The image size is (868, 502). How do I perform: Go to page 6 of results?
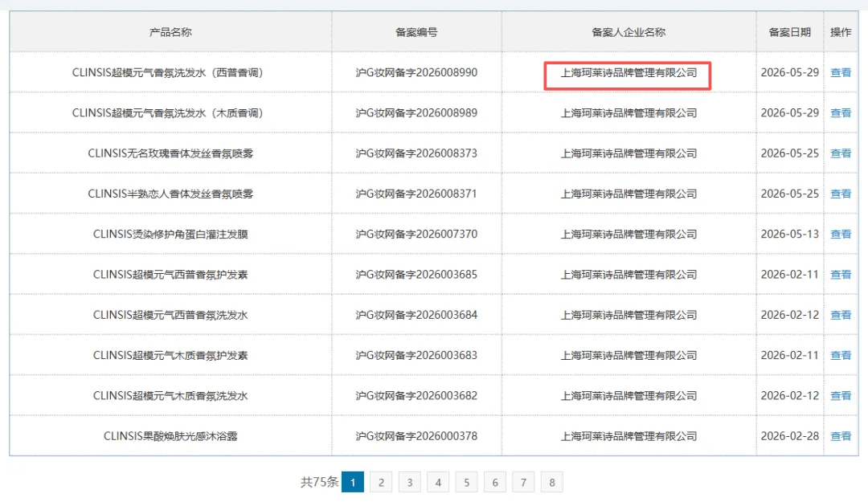495,482
